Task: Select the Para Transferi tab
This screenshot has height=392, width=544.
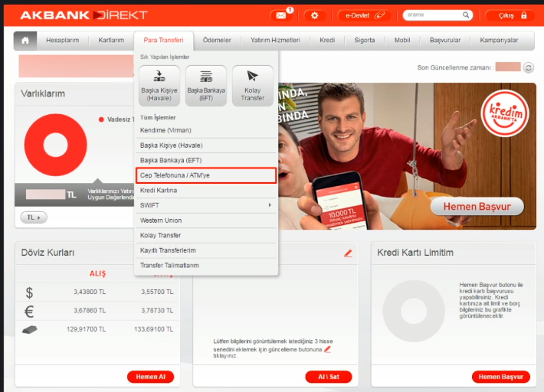Action: [x=163, y=41]
